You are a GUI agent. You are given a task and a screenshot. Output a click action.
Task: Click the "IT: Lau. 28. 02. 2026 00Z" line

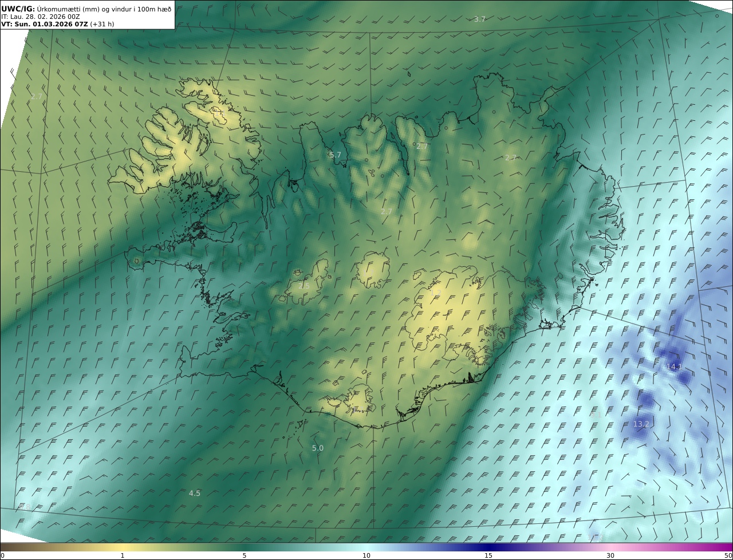pos(40,17)
